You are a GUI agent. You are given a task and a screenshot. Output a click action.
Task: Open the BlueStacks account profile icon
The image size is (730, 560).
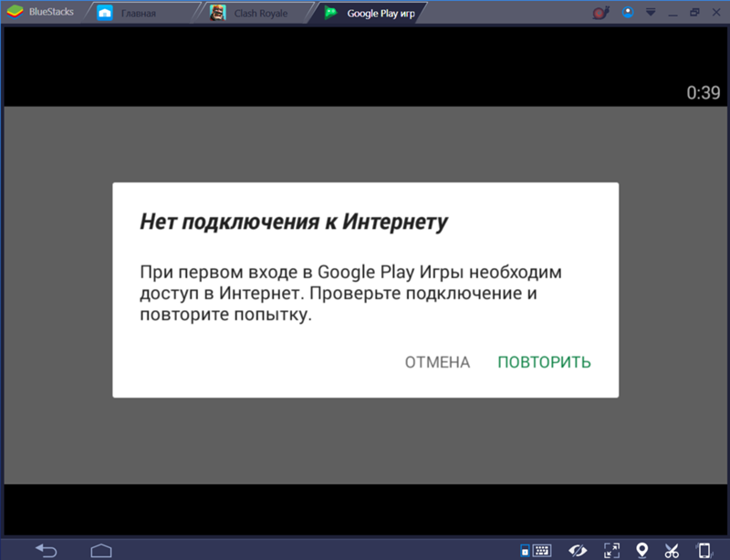click(x=628, y=13)
